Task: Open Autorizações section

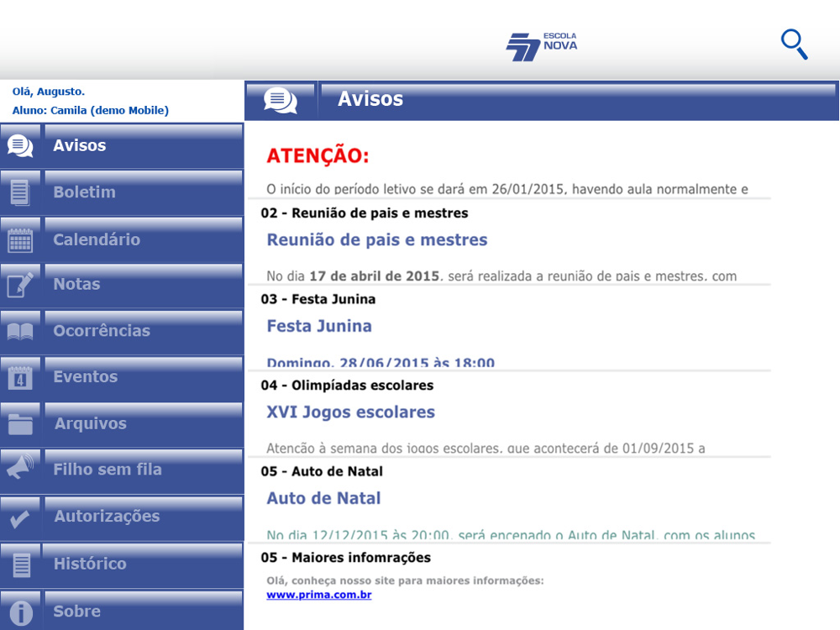Action: (x=122, y=517)
